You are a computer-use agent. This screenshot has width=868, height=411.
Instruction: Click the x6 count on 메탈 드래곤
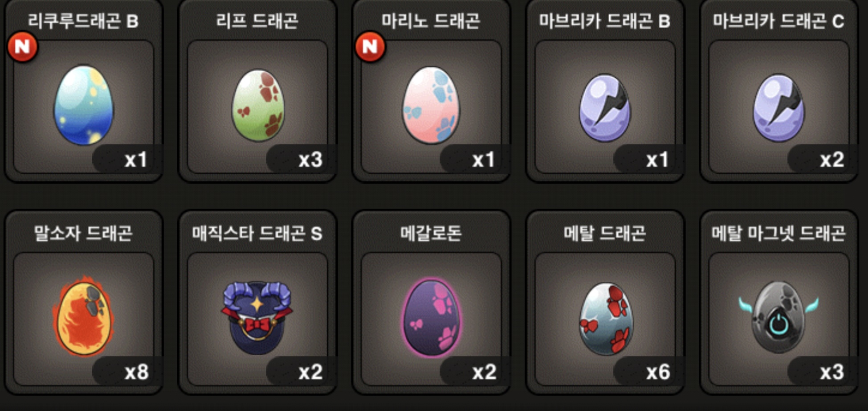click(658, 372)
